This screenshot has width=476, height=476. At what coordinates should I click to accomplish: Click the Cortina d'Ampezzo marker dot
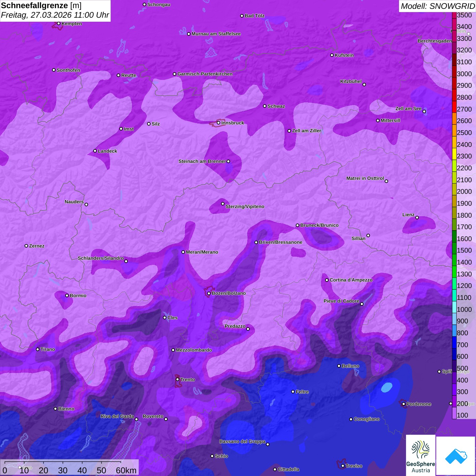[x=327, y=280]
